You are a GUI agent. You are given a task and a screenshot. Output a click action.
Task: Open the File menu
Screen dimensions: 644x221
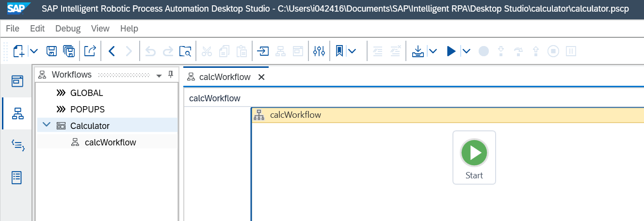[13, 29]
